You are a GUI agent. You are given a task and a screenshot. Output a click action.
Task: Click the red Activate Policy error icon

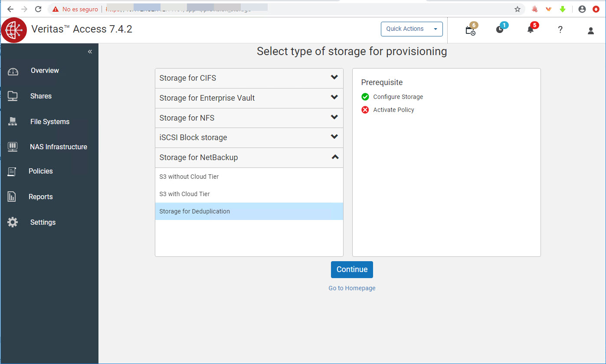click(x=365, y=110)
